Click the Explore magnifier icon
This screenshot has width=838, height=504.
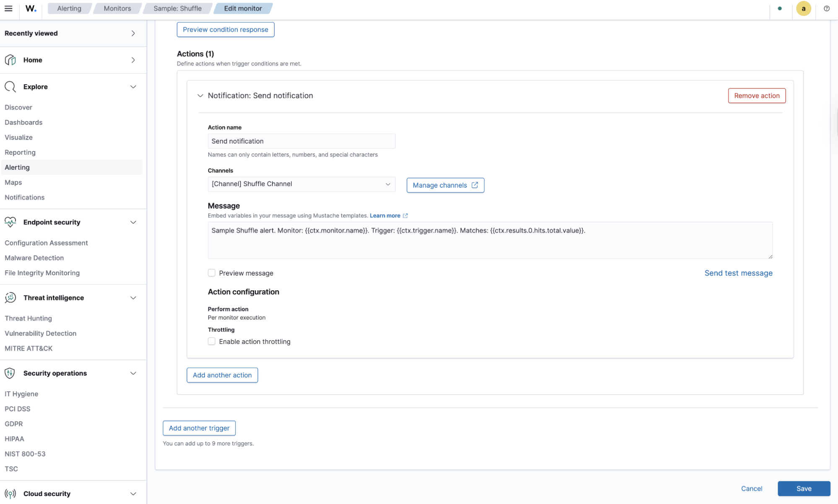(x=10, y=87)
